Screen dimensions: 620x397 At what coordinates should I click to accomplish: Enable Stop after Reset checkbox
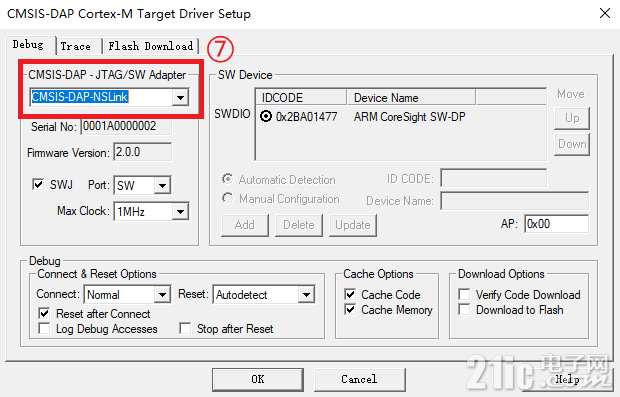[x=185, y=329]
